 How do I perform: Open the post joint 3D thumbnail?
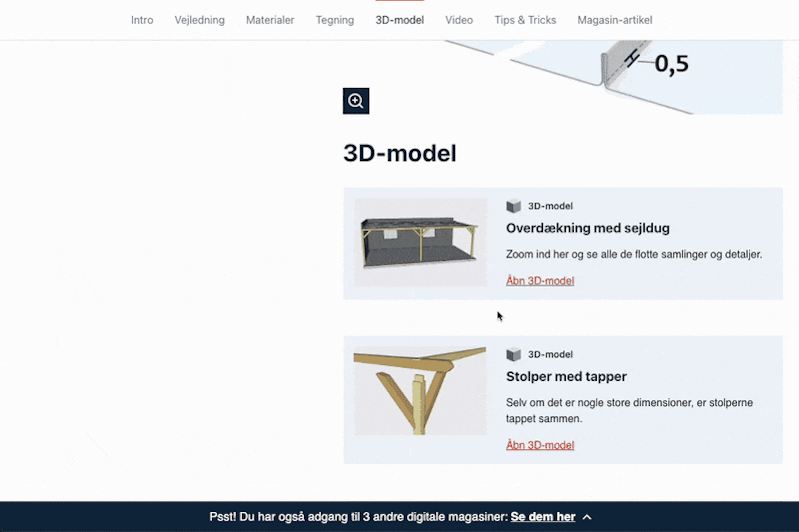(x=420, y=391)
